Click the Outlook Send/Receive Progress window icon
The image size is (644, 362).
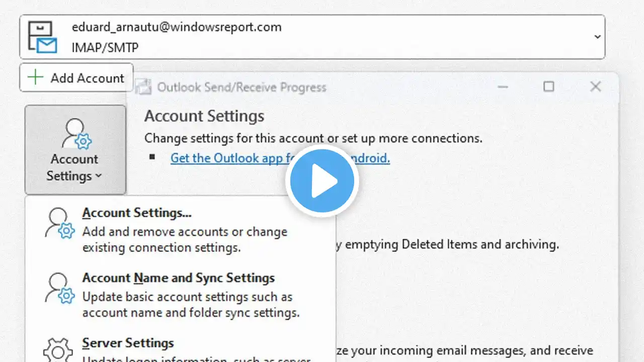pos(143,87)
